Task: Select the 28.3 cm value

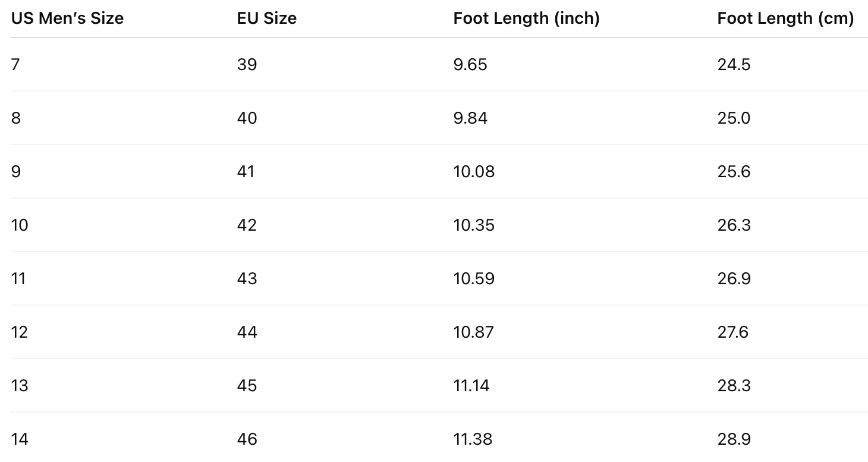Action: click(x=734, y=385)
